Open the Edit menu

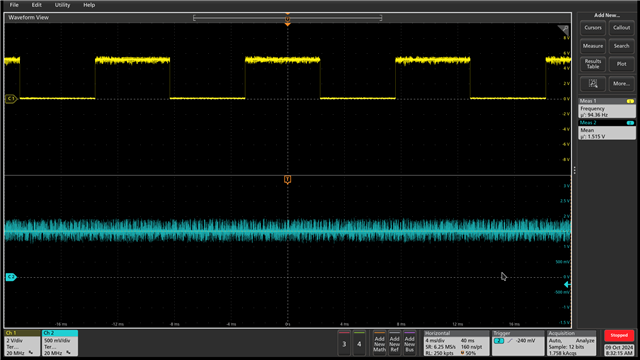(37, 5)
